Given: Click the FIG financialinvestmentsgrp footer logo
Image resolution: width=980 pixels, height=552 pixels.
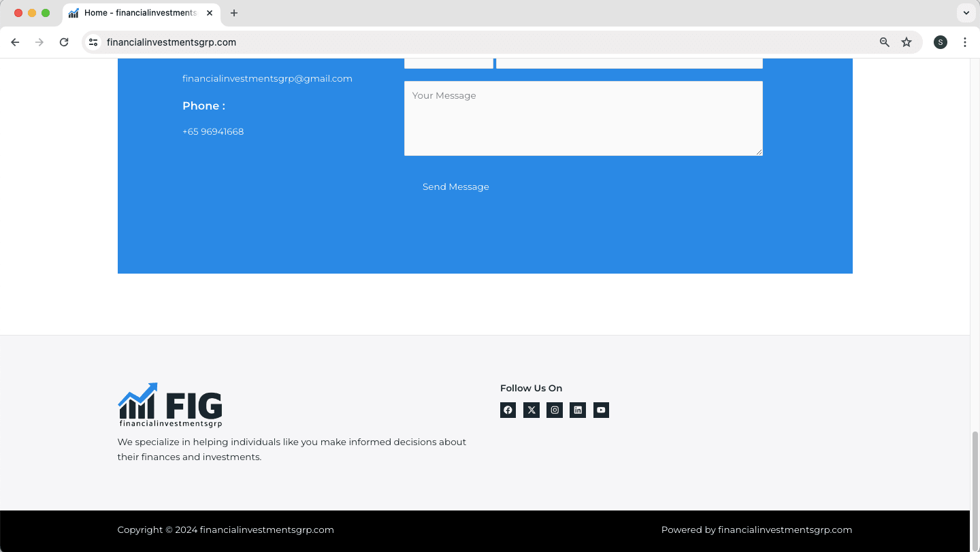Looking at the screenshot, I should pos(170,405).
